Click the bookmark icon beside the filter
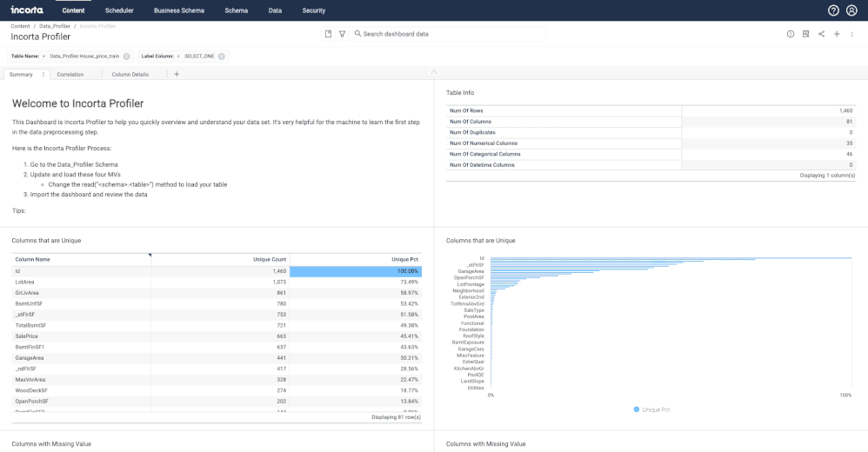Screen dimensions: 868x452 328,34
